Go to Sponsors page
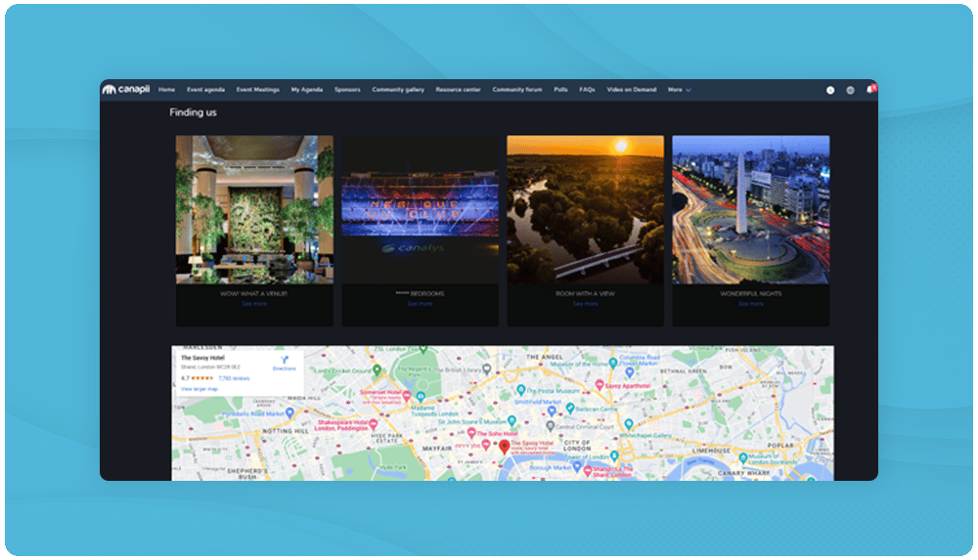Viewport: 978px width, 560px height. 347,90
